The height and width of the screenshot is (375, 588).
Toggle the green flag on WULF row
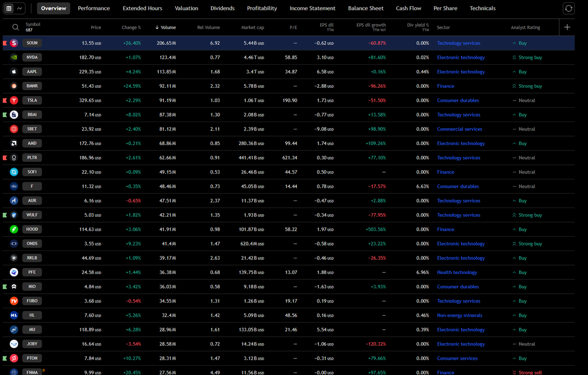(4, 215)
